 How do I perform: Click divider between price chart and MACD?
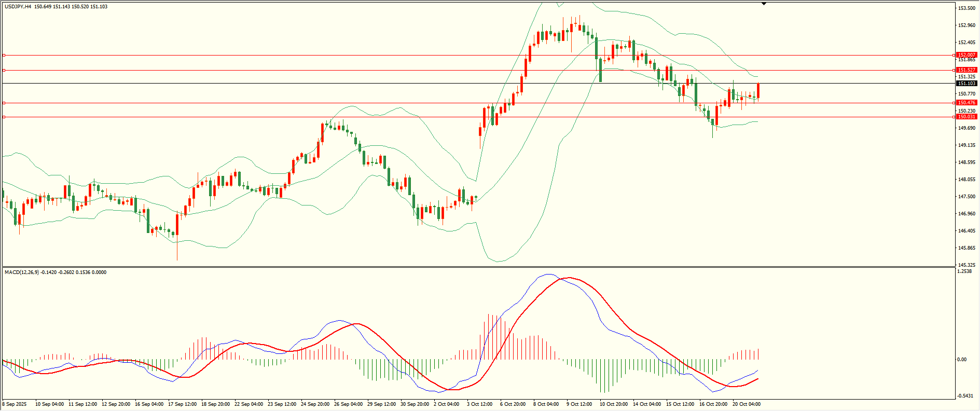click(x=477, y=267)
